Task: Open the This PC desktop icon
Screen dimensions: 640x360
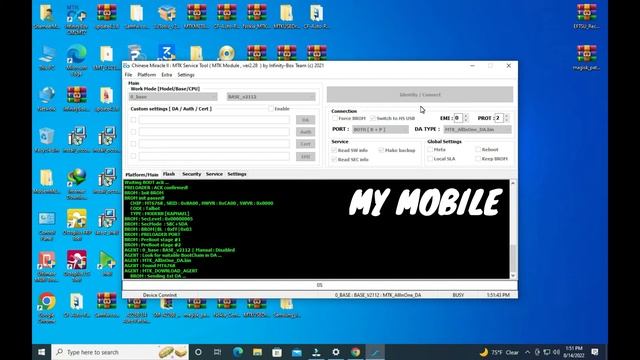Action: point(47,57)
